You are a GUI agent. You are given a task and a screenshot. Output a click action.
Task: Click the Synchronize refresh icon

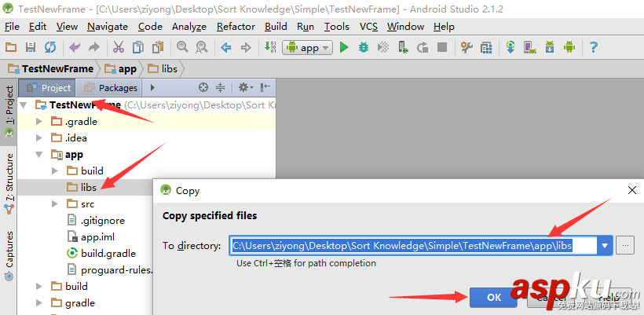coord(50,47)
